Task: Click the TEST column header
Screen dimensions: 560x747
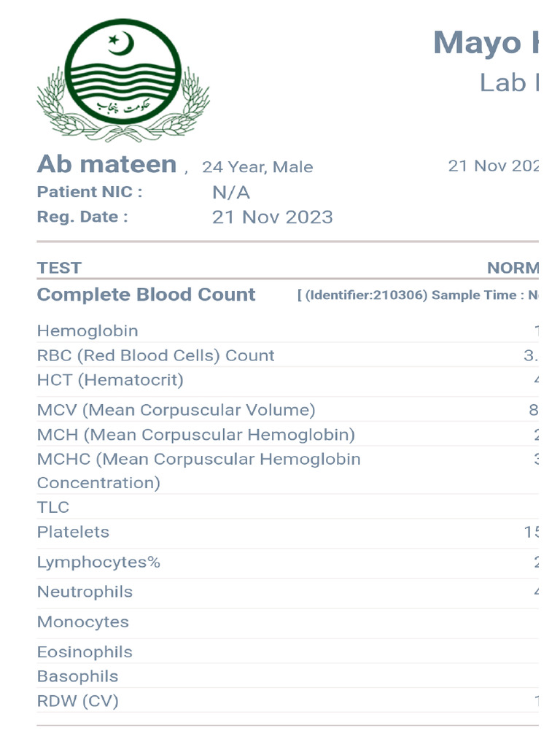Action: coord(59,268)
